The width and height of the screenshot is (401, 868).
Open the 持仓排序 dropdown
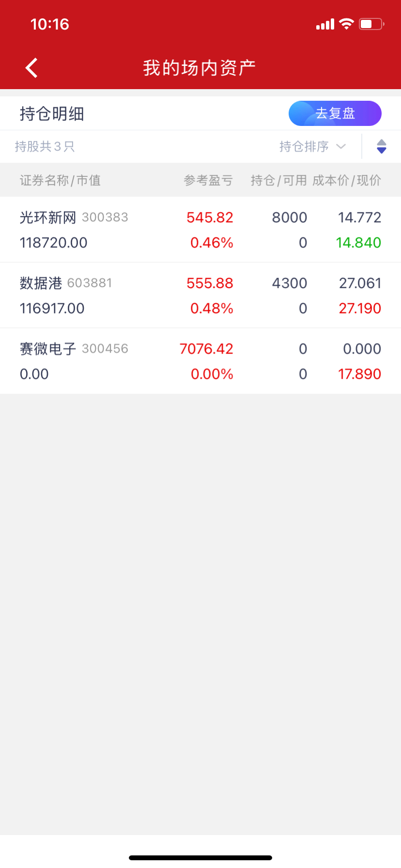(304, 146)
